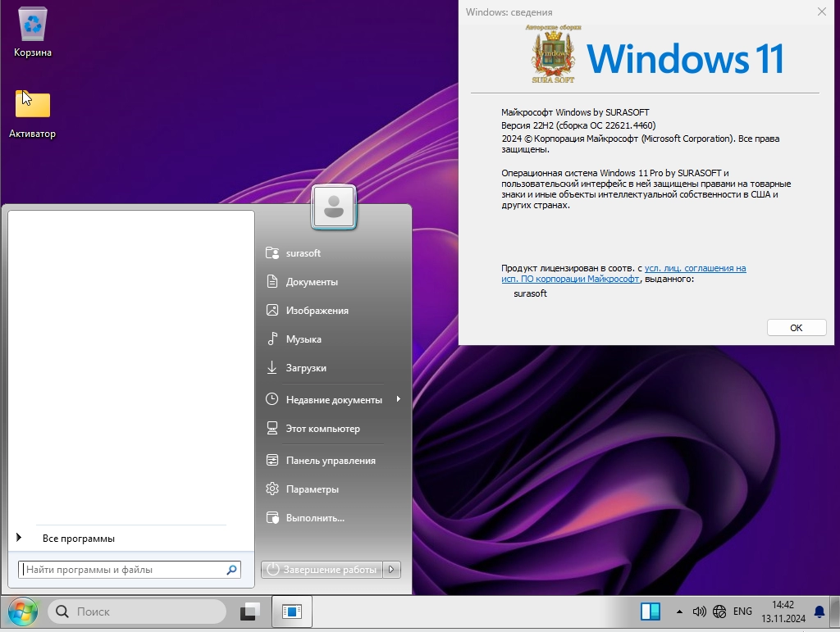840x632 pixels.
Task: Open the Recycle Bin (Корзина) desktop icon
Action: (33, 32)
